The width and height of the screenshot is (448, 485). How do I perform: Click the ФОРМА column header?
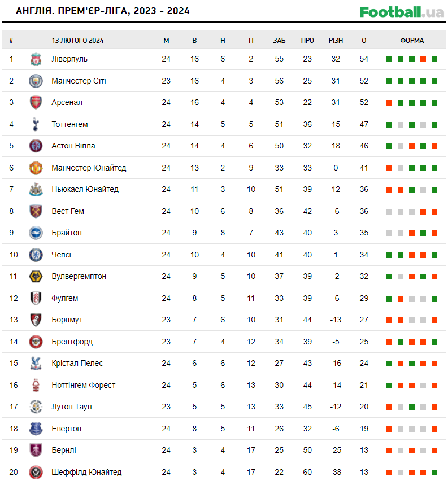tap(412, 41)
